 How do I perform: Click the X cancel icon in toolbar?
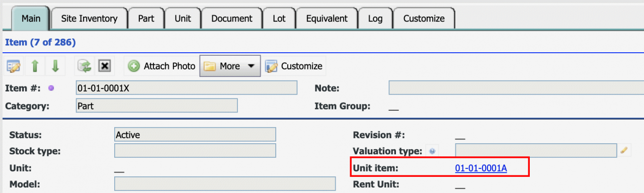[104, 66]
